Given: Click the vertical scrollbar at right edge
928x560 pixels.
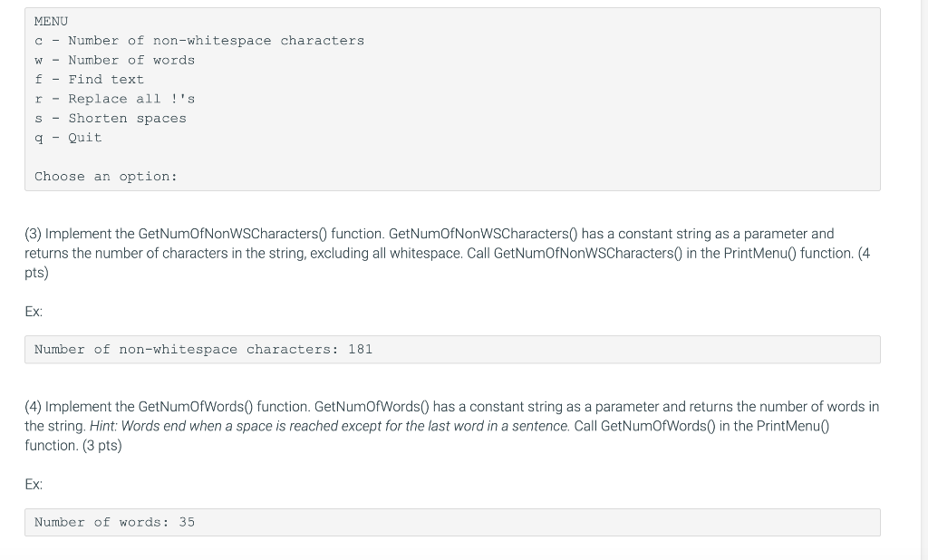Looking at the screenshot, I should tap(924, 280).
